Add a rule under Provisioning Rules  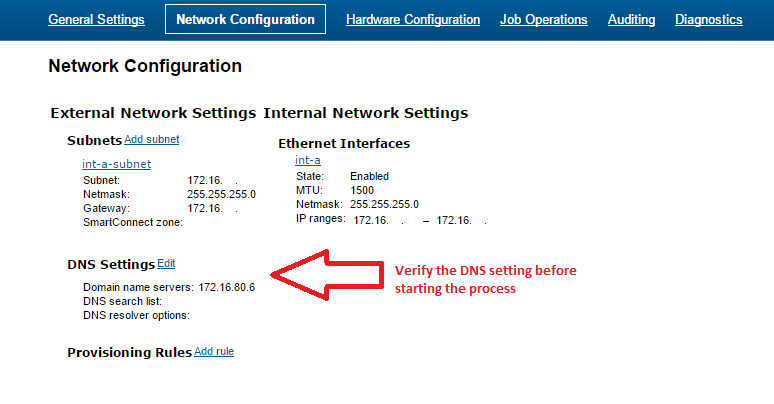click(214, 351)
